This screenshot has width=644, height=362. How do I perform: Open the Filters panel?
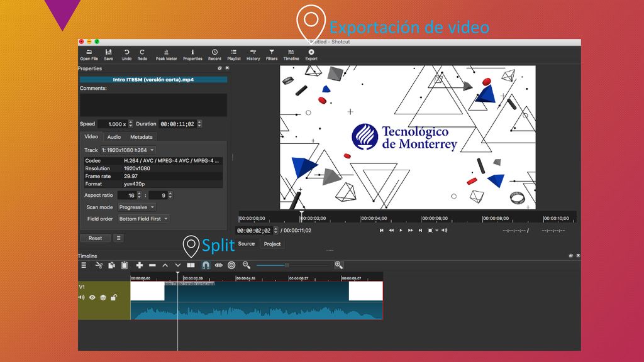(272, 55)
